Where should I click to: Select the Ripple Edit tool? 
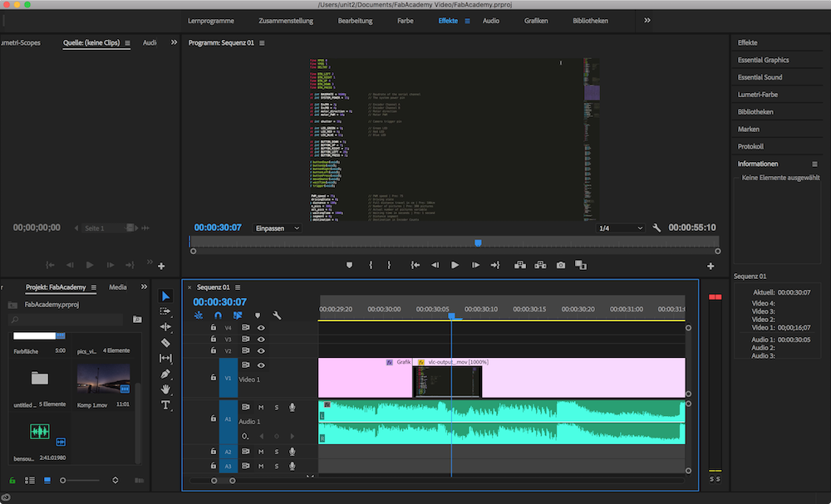(165, 326)
